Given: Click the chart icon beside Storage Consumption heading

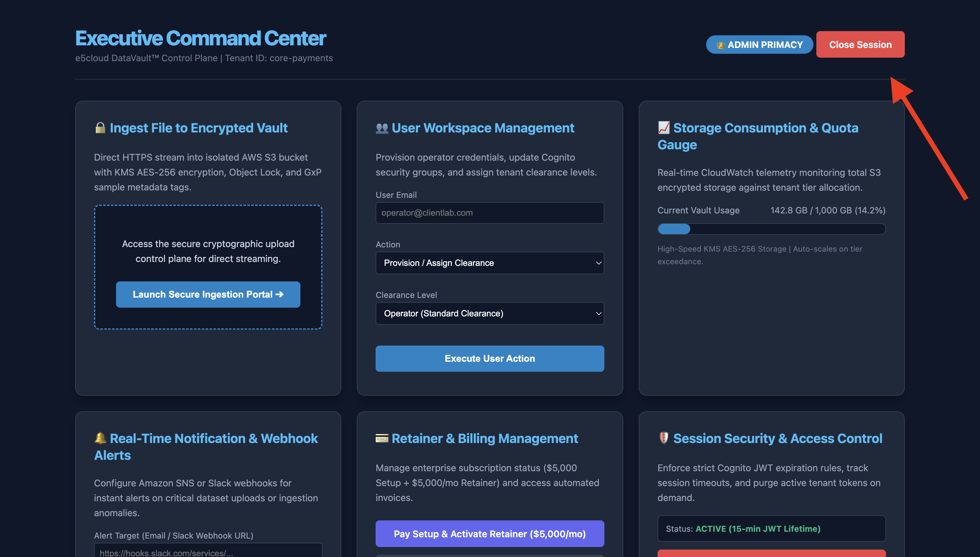Looking at the screenshot, I should (x=663, y=127).
